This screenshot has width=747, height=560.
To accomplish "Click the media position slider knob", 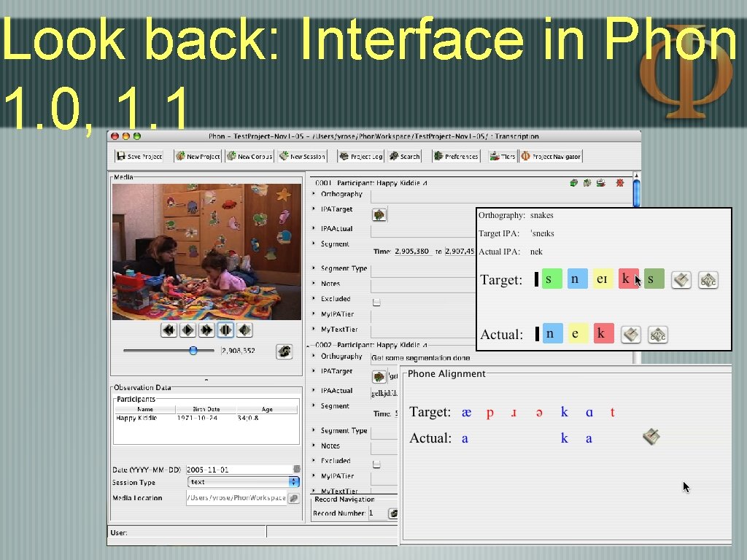I will tap(193, 351).
